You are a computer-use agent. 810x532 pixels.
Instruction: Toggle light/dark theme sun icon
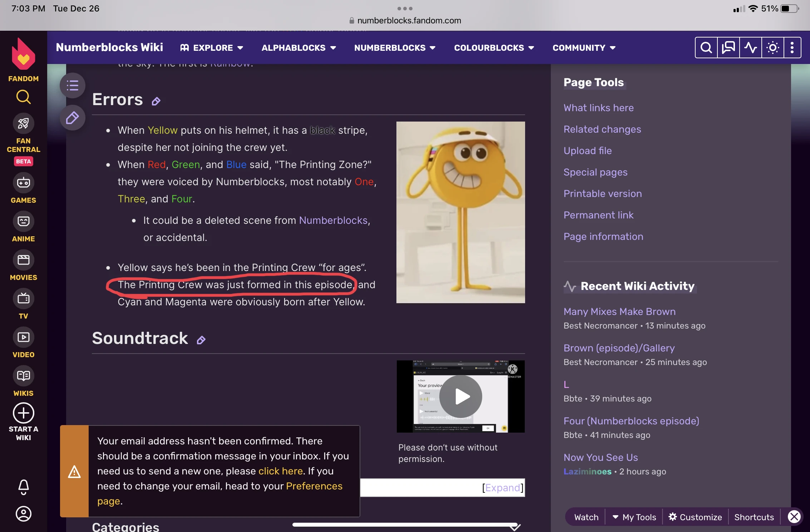pyautogui.click(x=772, y=48)
